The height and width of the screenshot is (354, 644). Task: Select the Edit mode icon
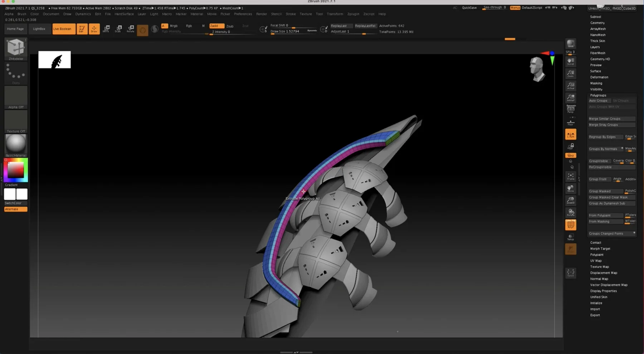pos(82,29)
